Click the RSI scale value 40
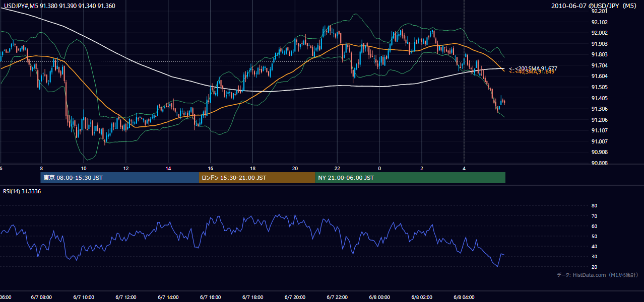 [594, 246]
